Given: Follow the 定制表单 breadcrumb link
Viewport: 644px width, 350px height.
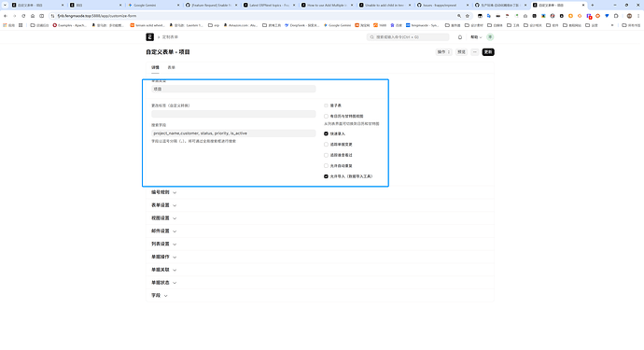Looking at the screenshot, I should click(170, 37).
